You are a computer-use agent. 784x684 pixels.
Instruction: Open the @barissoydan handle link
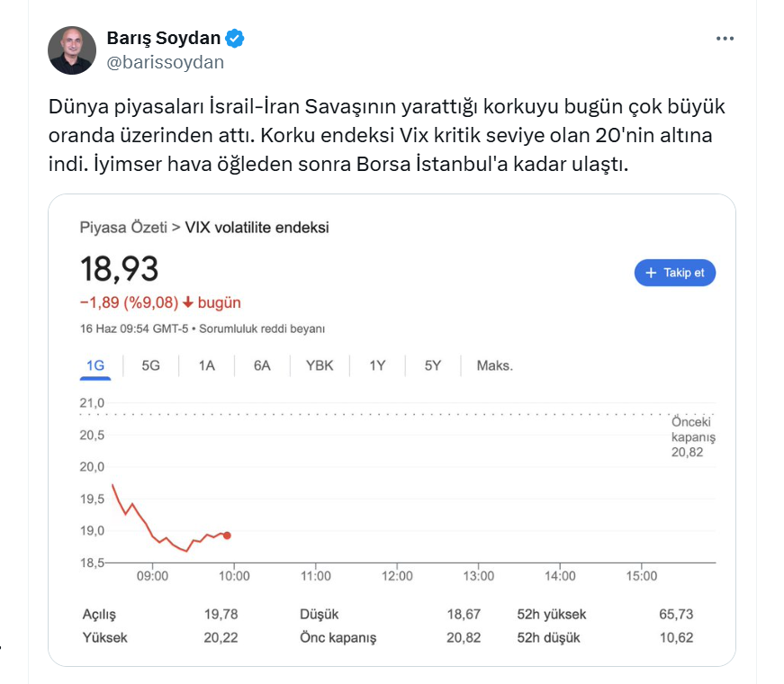click(x=166, y=62)
